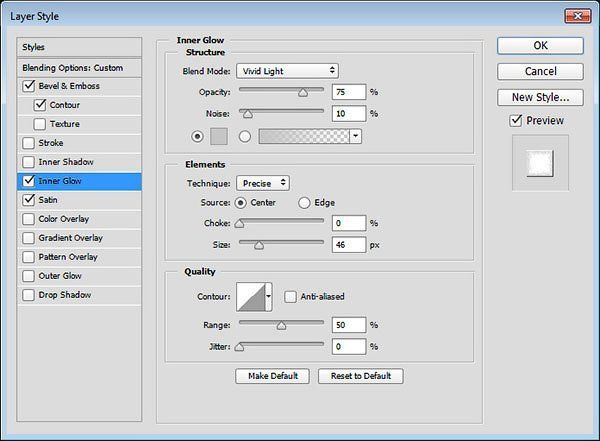The image size is (600, 441).
Task: Enable the Gradient Overlay checkbox
Action: coord(29,238)
